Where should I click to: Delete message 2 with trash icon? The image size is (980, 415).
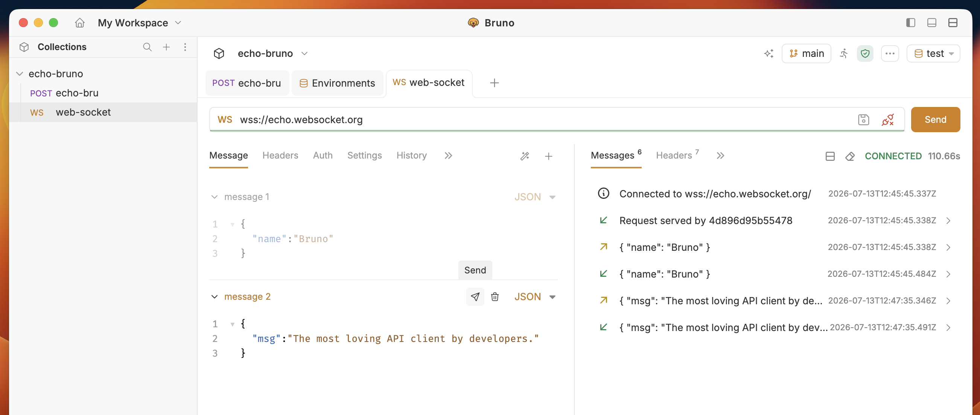(x=495, y=297)
